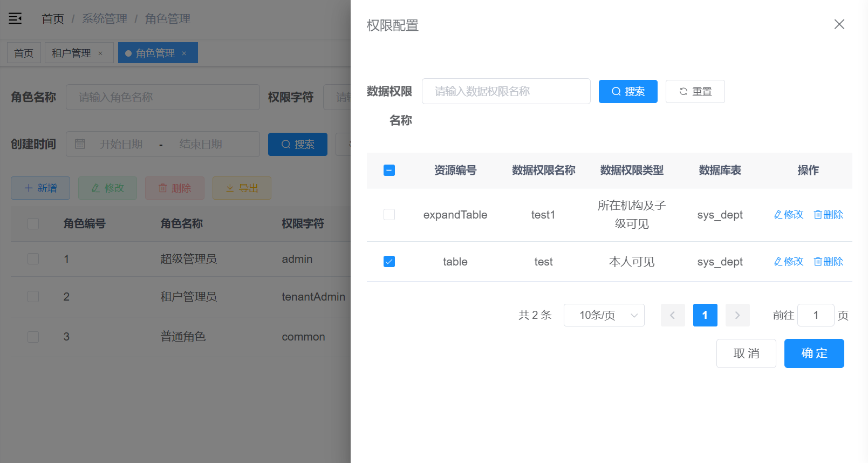This screenshot has height=463, width=868.
Task: Click the delete link for expandTable row
Action: 828,215
